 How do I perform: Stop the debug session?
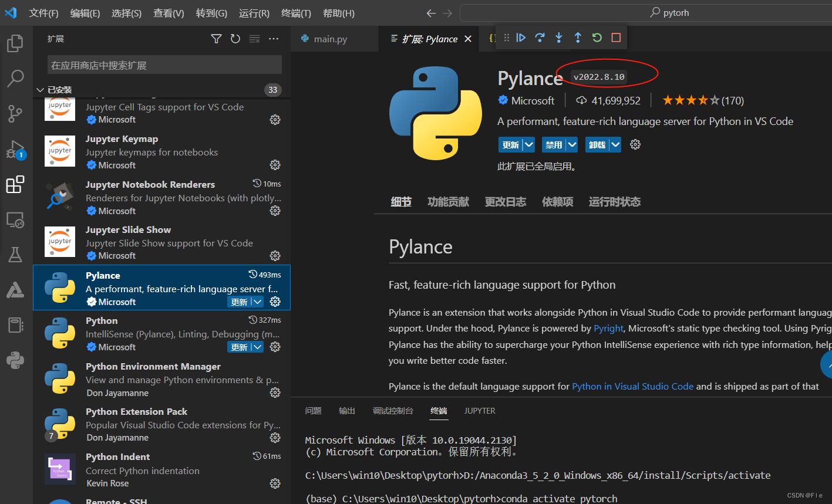(616, 38)
